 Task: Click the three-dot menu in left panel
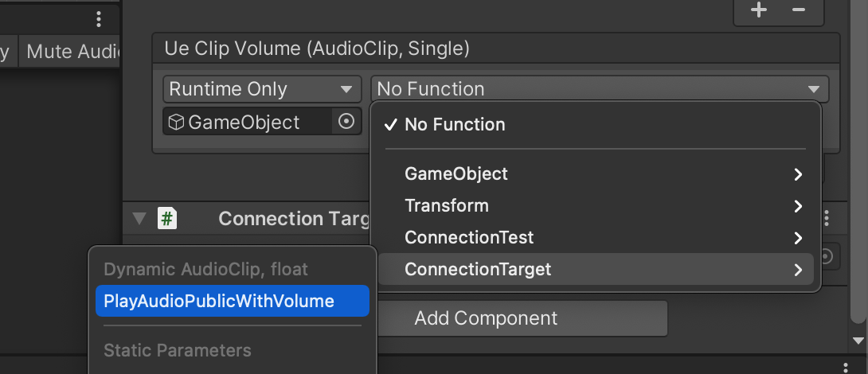(99, 19)
